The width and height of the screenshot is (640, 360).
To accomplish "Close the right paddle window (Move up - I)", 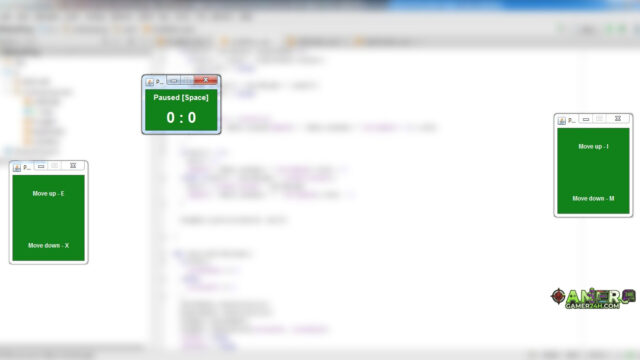I will 618,118.
